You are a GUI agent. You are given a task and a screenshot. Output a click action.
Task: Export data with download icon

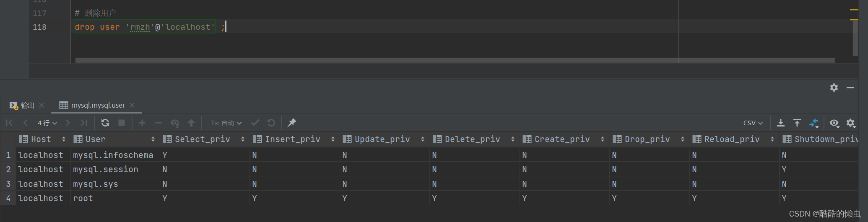pyautogui.click(x=781, y=123)
